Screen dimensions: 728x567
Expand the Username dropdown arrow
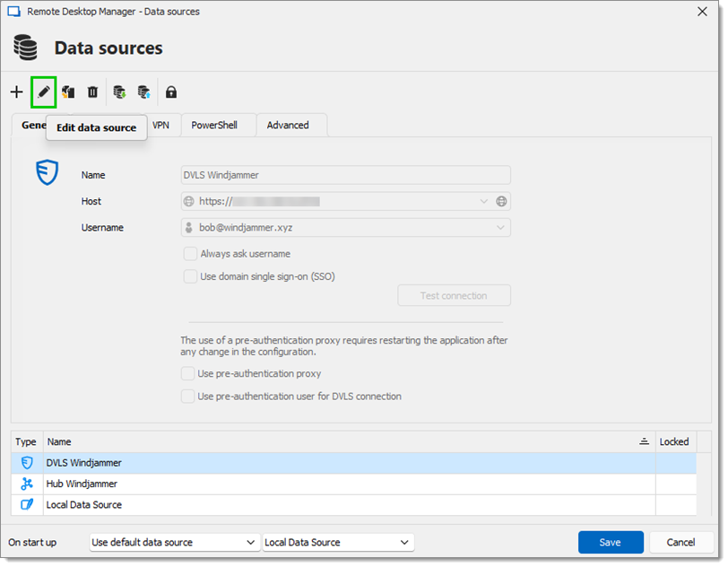click(500, 228)
